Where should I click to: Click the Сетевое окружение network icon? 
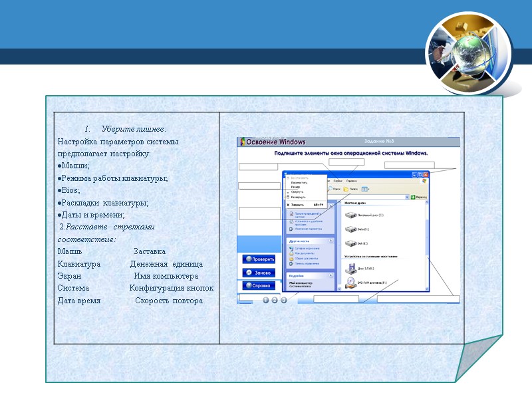click(x=291, y=248)
